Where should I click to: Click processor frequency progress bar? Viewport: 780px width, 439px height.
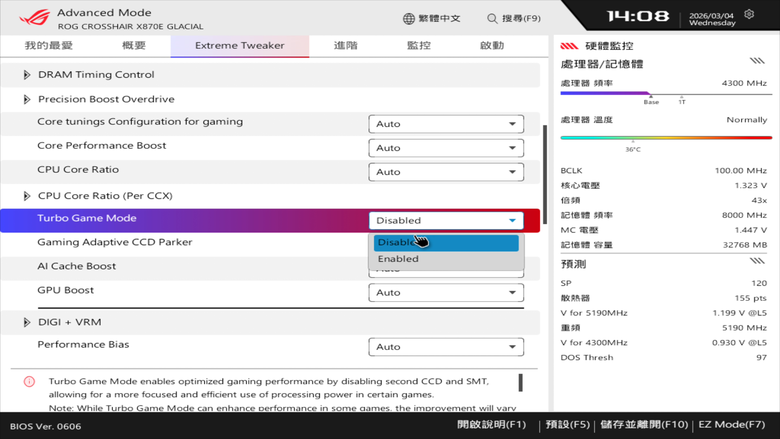666,93
